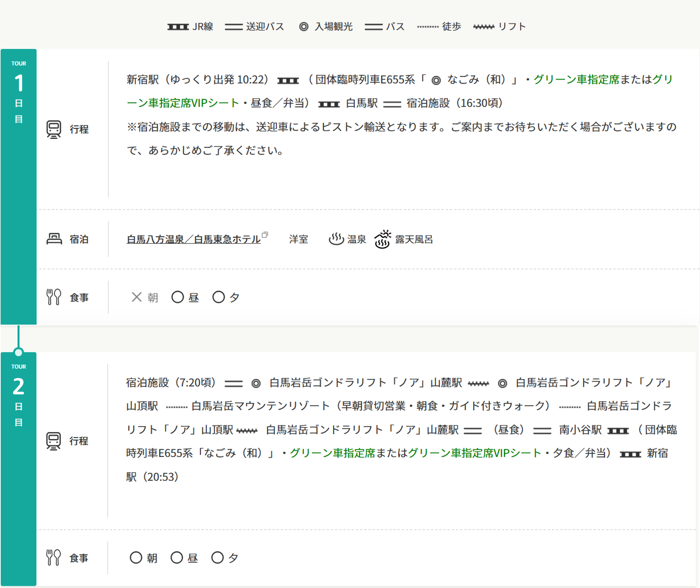Click the X mark beside Day 1 朝

(x=136, y=297)
